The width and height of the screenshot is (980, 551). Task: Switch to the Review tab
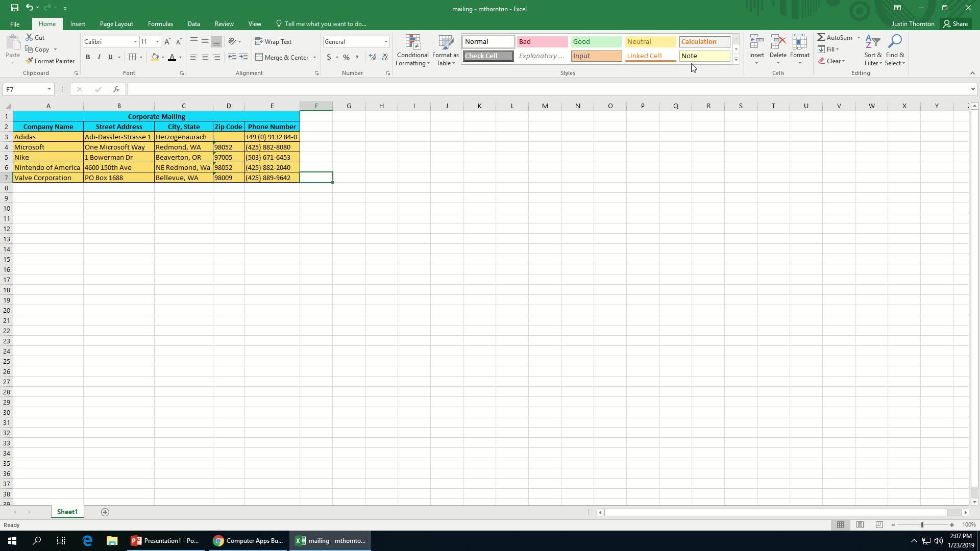click(x=224, y=24)
